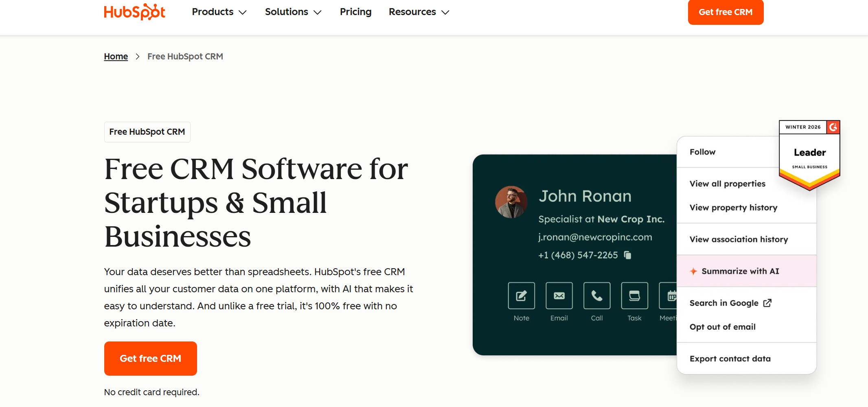Click the Get free CRM button below the headline
This screenshot has height=407, width=868.
coord(150,358)
